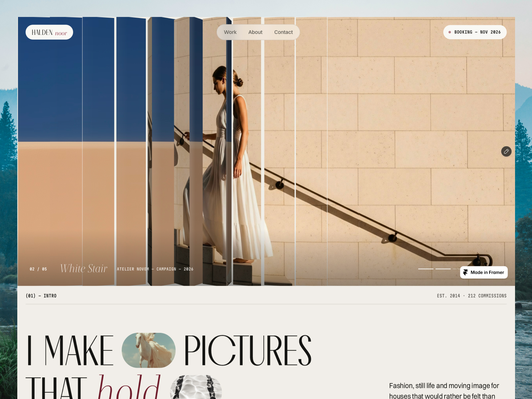The width and height of the screenshot is (532, 399).
Task: Click the white horse image pill
Action: 149,350
